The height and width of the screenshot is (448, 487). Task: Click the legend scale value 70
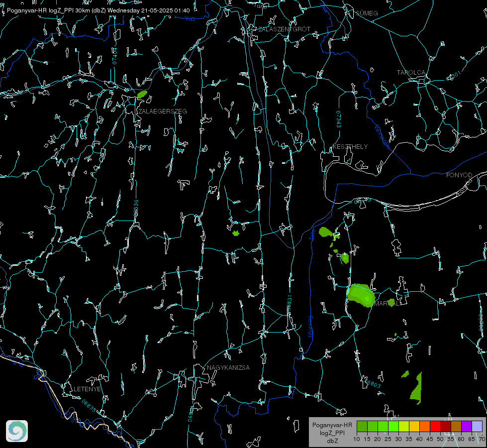[482, 440]
